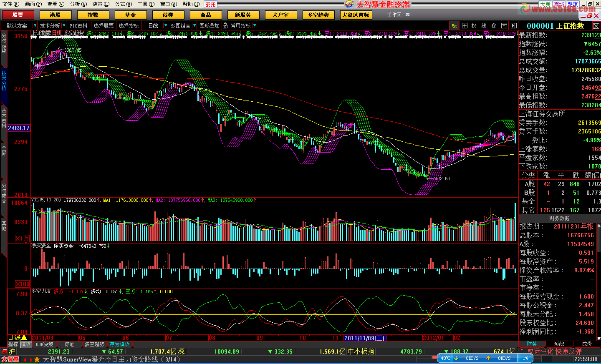Viewport: 601px width, 364px height.
Task: Select the 存为模板 bottom tab
Action: click(120, 344)
